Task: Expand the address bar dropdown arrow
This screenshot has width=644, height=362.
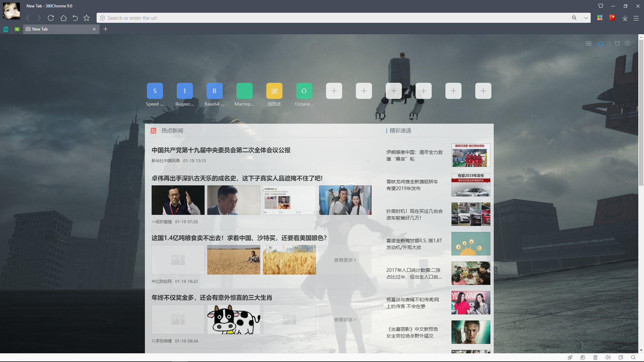Action: point(586,18)
